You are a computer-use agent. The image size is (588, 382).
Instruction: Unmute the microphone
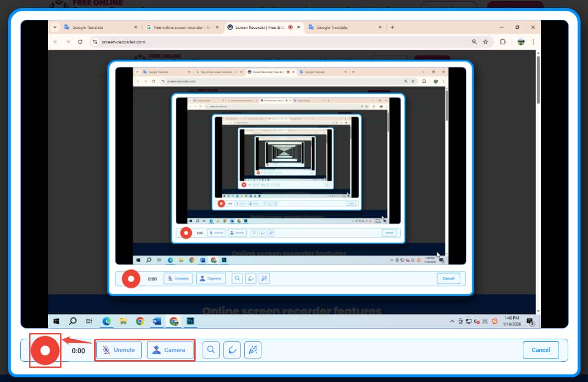tap(118, 350)
